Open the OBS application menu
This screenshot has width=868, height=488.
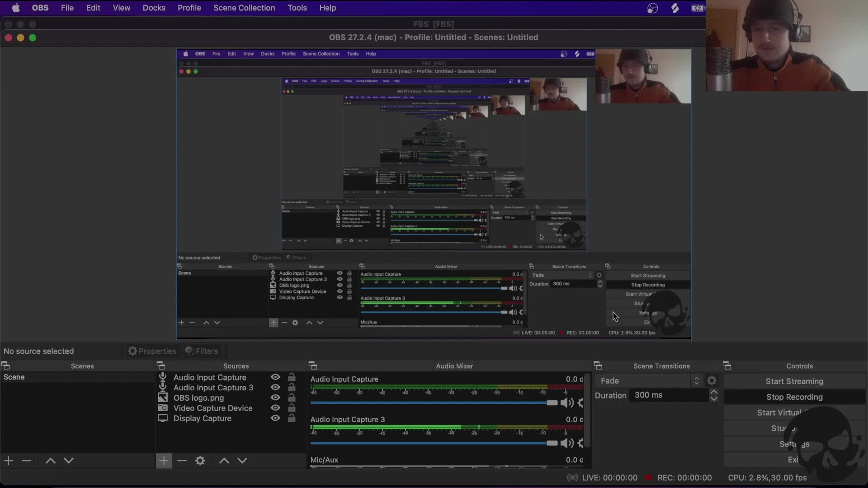[40, 8]
